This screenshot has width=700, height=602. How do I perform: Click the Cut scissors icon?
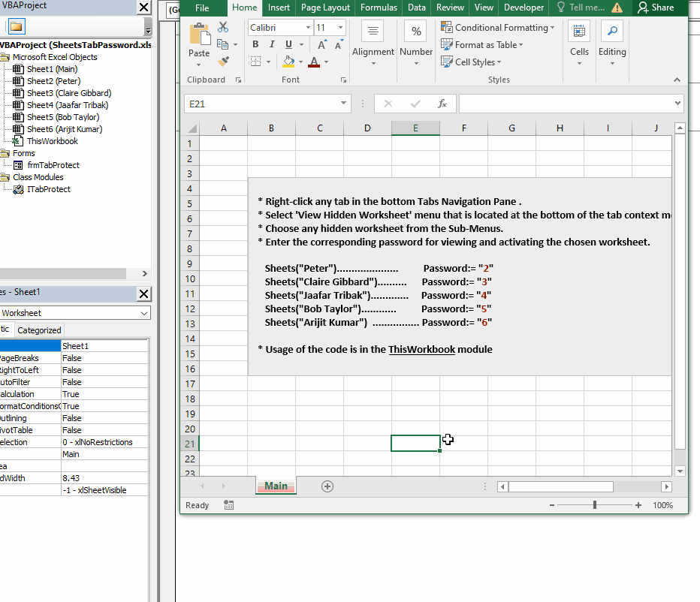click(223, 27)
